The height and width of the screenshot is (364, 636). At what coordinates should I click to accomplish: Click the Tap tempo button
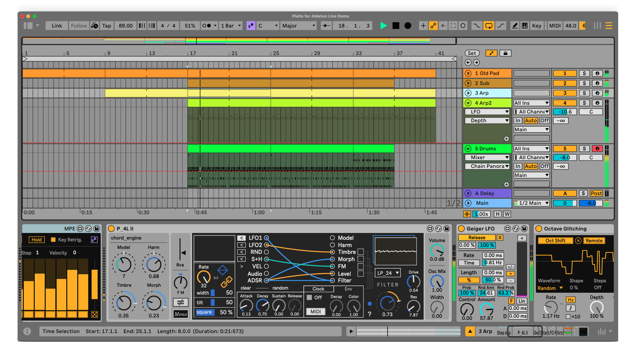106,26
